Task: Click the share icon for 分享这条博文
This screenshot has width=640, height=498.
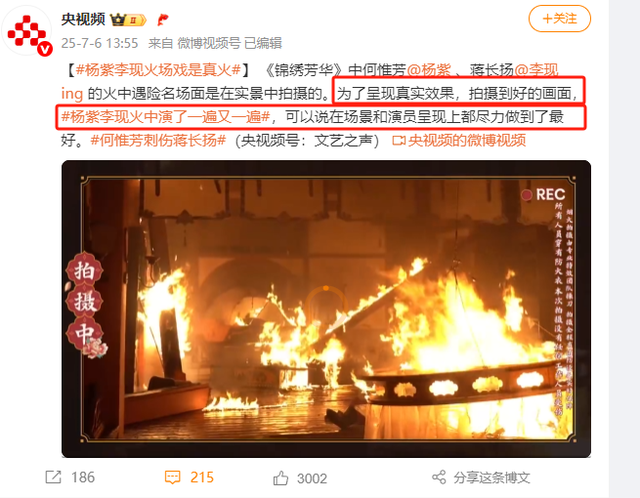Action: coord(439,477)
